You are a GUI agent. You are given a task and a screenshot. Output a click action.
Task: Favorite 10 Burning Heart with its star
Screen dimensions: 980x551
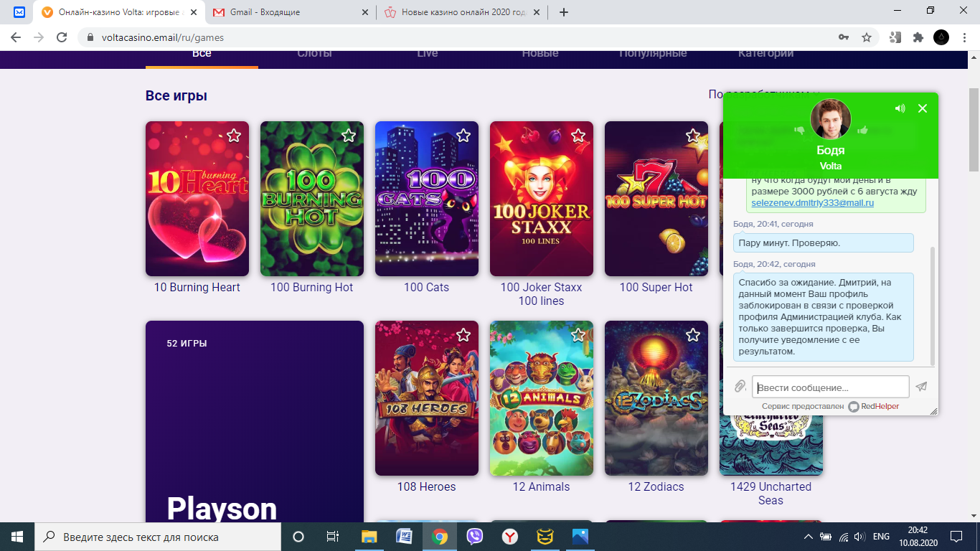pos(233,136)
